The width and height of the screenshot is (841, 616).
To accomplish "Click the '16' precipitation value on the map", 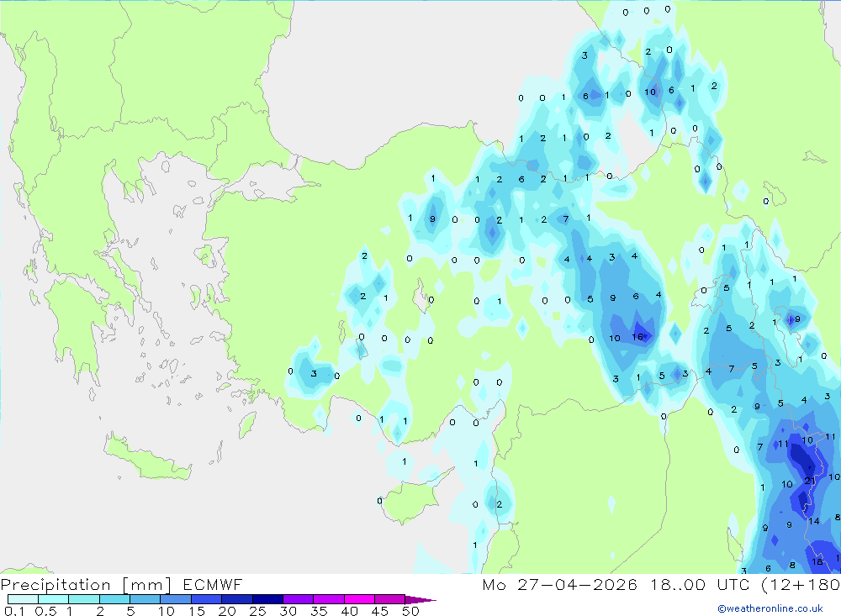I will (x=637, y=337).
